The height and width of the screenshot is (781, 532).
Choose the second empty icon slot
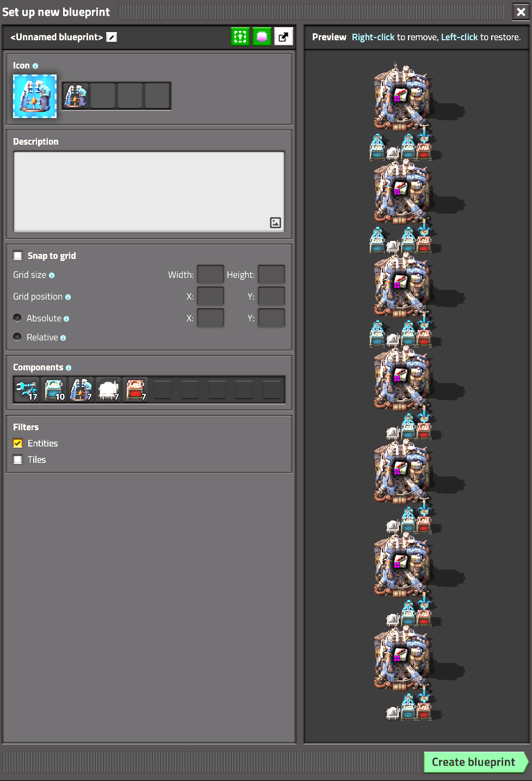point(103,96)
